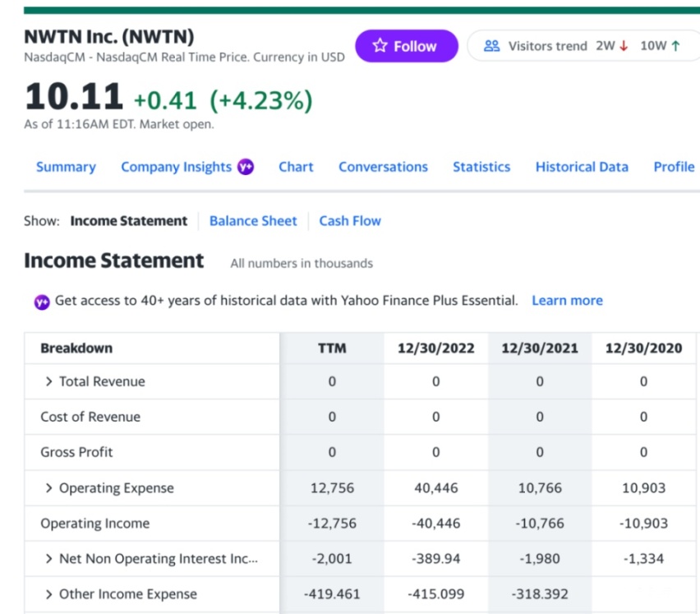Expand the Operating Expense row

coord(49,488)
